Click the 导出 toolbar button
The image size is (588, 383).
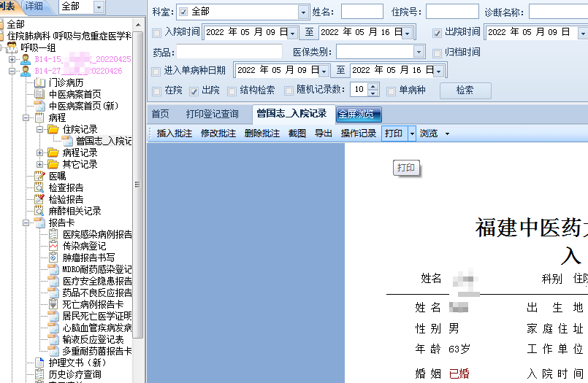click(324, 134)
